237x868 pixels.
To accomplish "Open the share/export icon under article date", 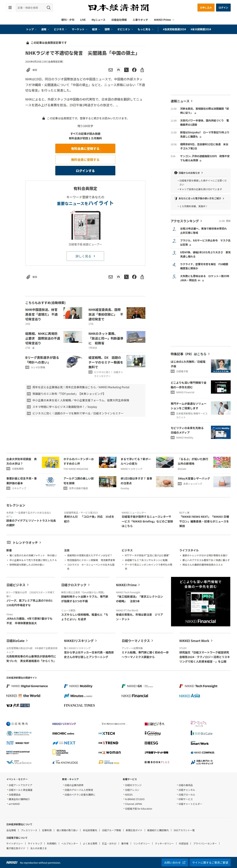I will (x=142, y=70).
